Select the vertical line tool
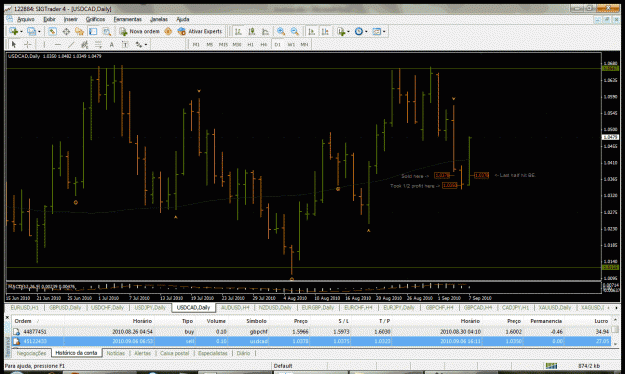 pyautogui.click(x=44, y=44)
